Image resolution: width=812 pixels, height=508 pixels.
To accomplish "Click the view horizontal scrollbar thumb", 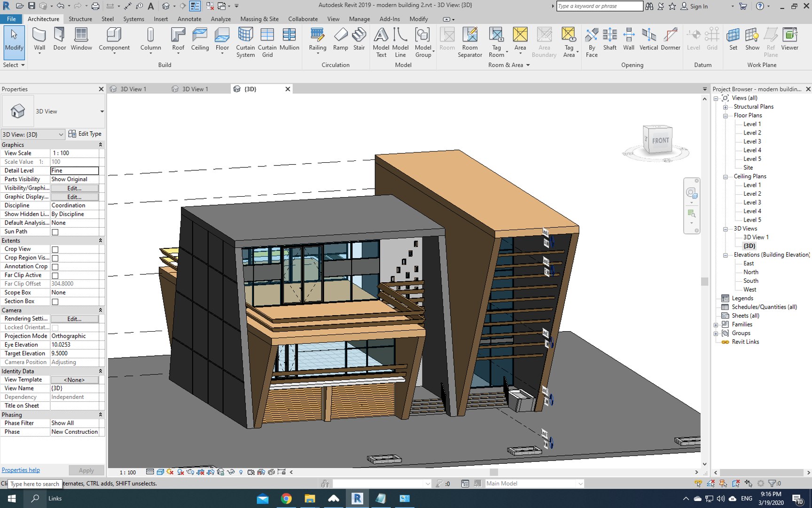I will (x=494, y=472).
